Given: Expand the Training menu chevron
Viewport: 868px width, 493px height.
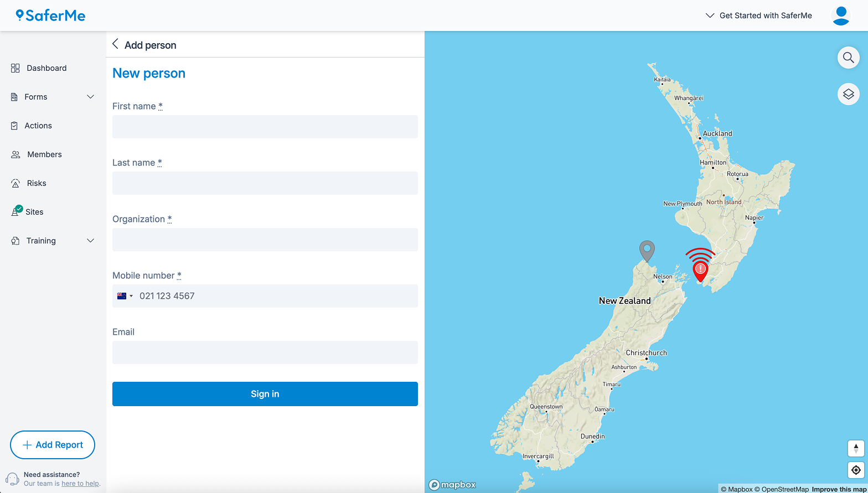Looking at the screenshot, I should 91,241.
